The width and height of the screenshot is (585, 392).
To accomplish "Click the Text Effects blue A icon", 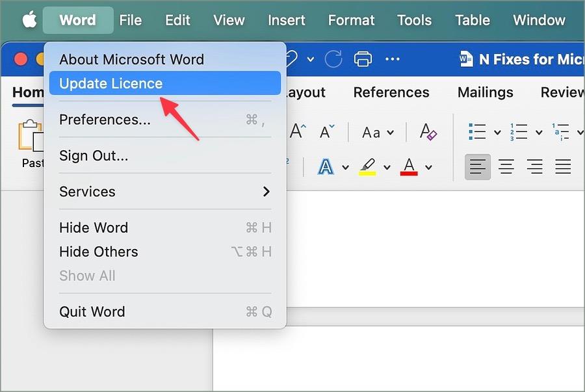I will (x=326, y=166).
